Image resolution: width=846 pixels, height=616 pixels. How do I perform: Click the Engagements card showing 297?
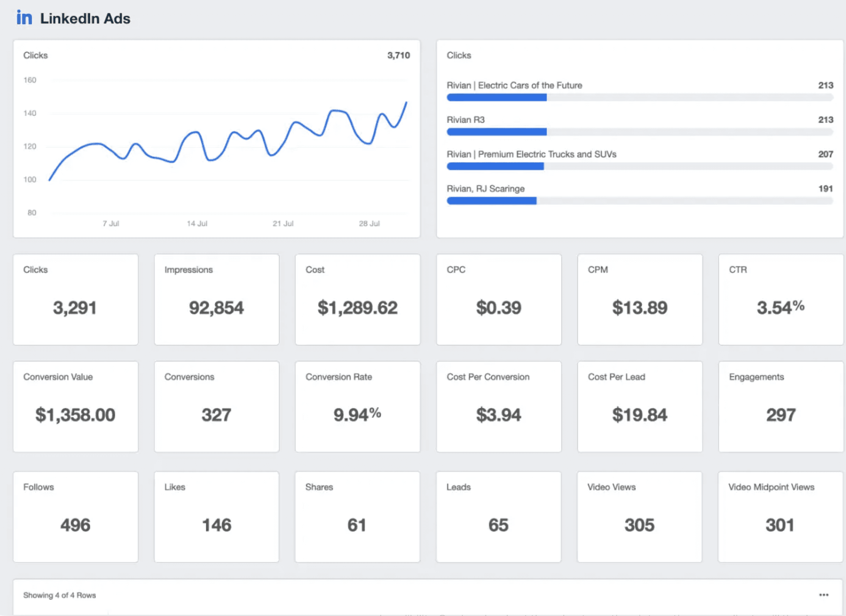[x=780, y=407]
